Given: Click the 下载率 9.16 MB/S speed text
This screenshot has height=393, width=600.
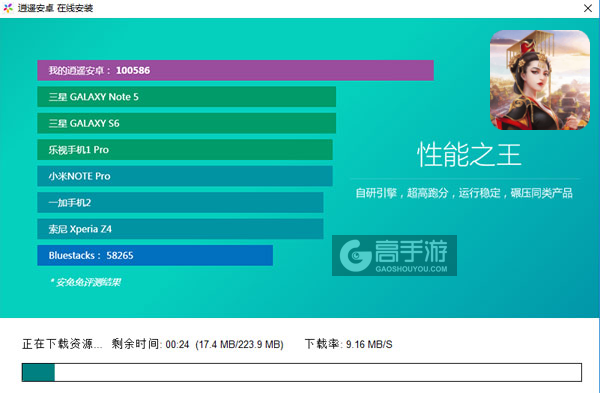Looking at the screenshot, I should pos(349,344).
